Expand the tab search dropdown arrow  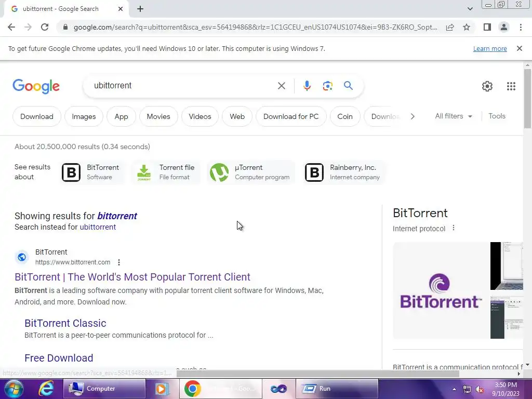(x=470, y=9)
